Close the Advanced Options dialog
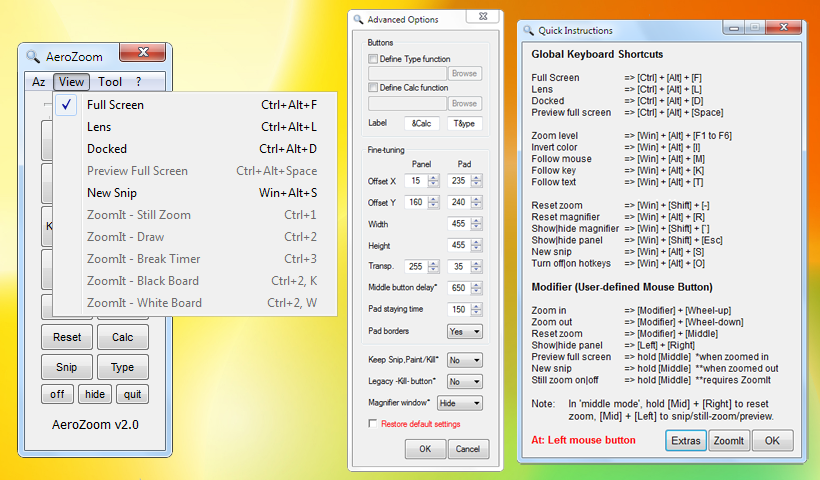Image resolution: width=820 pixels, height=480 pixels. pyautogui.click(x=483, y=17)
